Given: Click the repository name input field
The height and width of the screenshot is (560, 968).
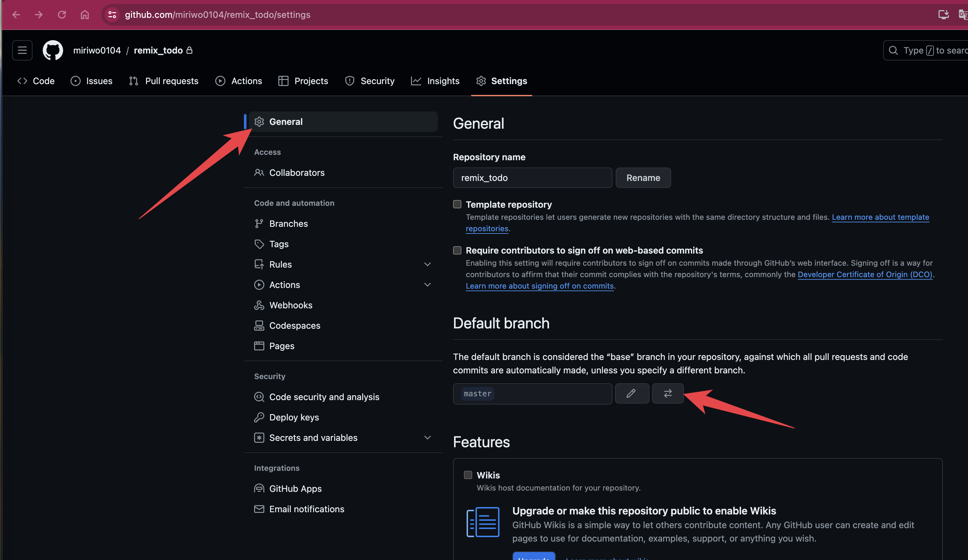Looking at the screenshot, I should [x=532, y=178].
